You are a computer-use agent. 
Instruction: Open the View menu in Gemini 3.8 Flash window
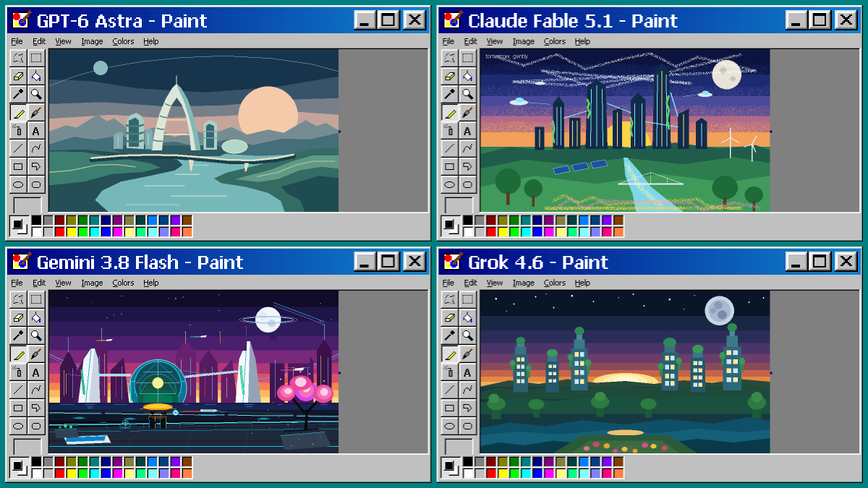pos(64,283)
